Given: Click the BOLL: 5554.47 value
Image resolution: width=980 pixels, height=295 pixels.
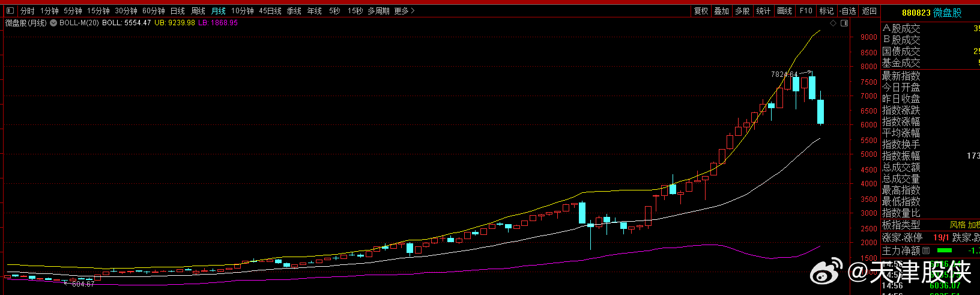Looking at the screenshot, I should 127,23.
